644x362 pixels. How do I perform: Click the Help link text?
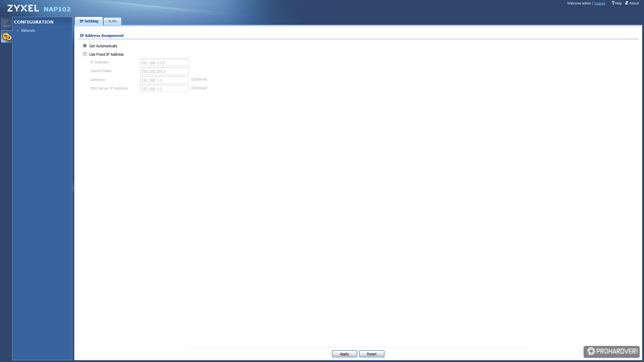[x=619, y=3]
